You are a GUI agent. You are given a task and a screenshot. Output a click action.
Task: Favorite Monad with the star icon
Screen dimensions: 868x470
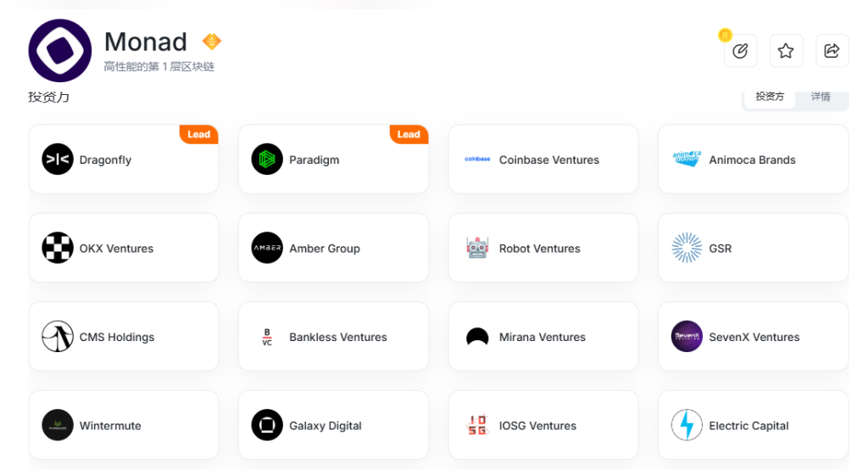coord(786,51)
